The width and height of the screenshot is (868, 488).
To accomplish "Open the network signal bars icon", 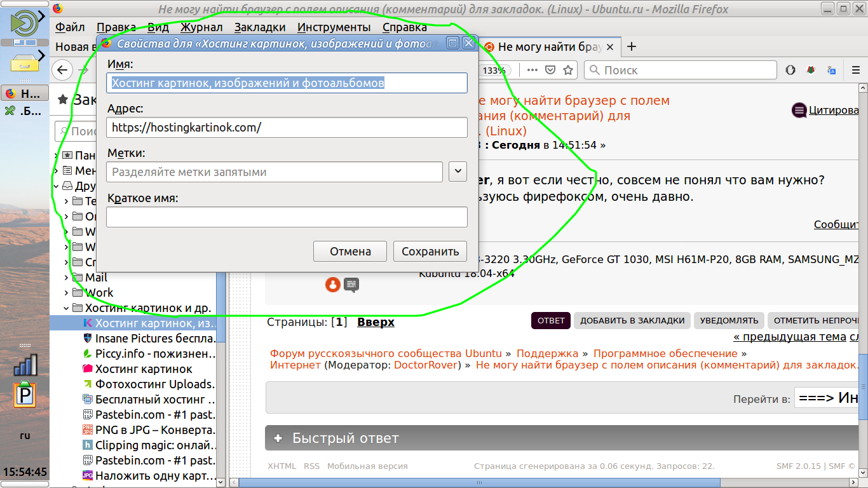I will [x=25, y=365].
